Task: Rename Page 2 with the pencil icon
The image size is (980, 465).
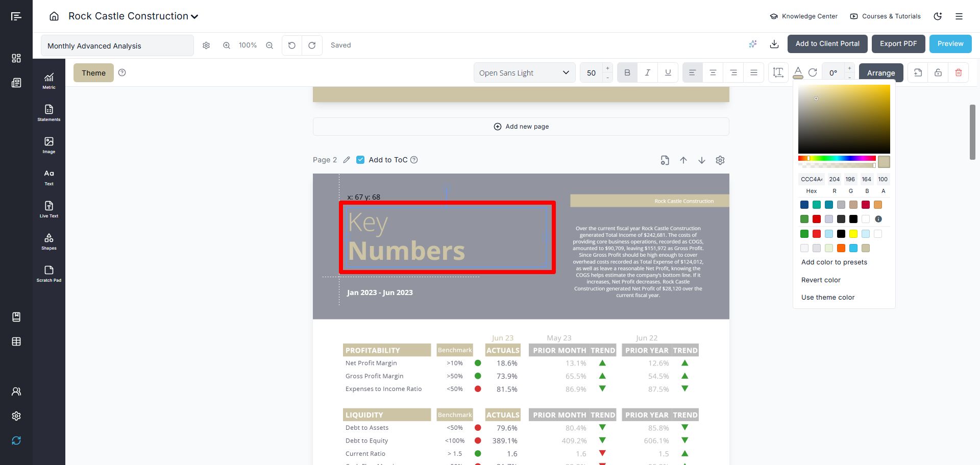Action: coord(347,160)
